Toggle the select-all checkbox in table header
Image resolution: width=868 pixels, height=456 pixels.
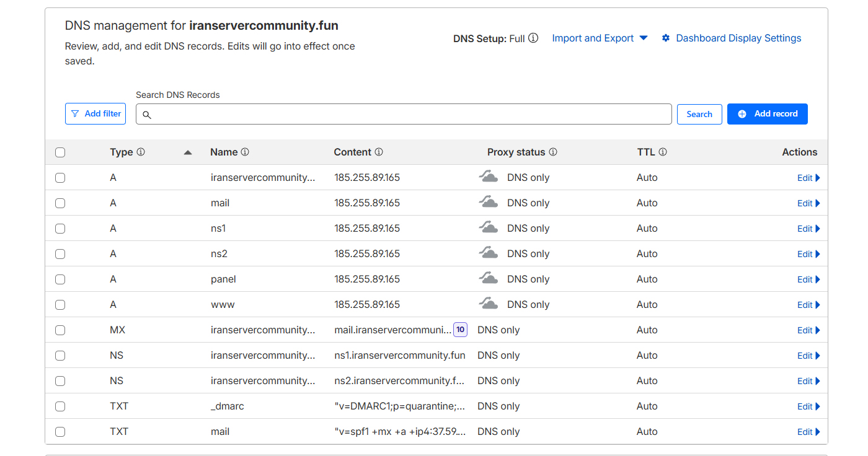point(60,152)
